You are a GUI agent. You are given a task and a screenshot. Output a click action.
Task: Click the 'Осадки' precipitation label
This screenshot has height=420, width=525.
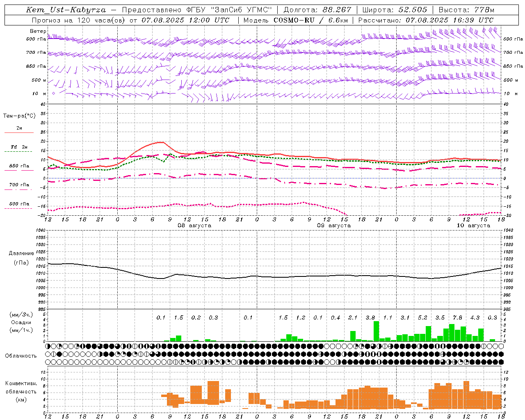click(21, 322)
